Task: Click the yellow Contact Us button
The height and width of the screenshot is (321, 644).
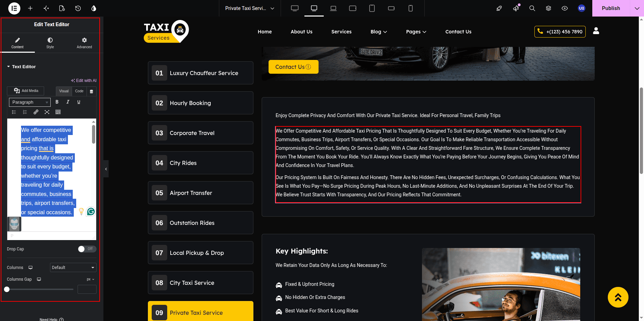Action: [293, 67]
